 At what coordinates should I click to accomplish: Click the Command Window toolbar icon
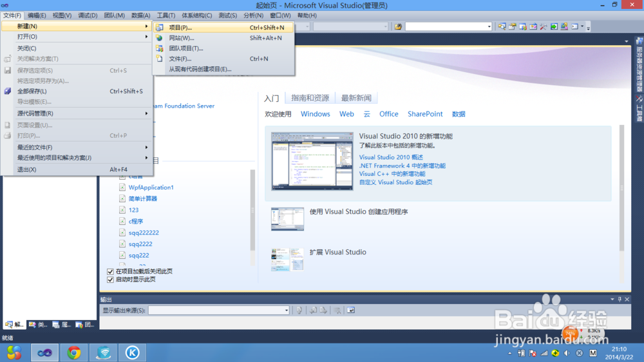(x=575, y=26)
